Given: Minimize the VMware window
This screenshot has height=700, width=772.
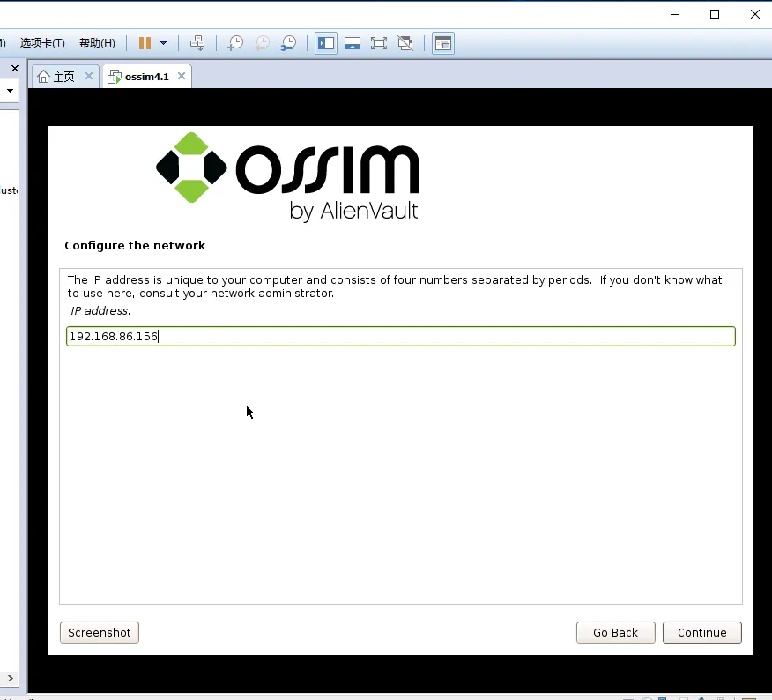Looking at the screenshot, I should [x=675, y=14].
